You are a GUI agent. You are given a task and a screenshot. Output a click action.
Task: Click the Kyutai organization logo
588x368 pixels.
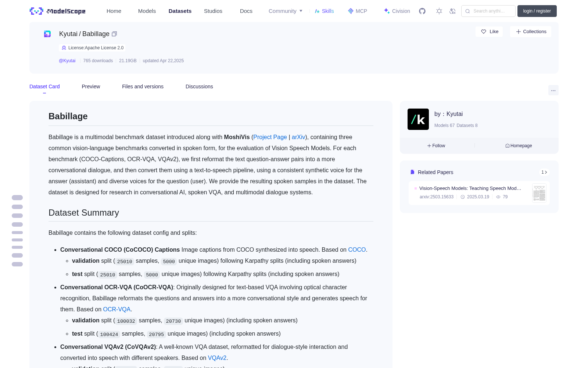click(418, 119)
